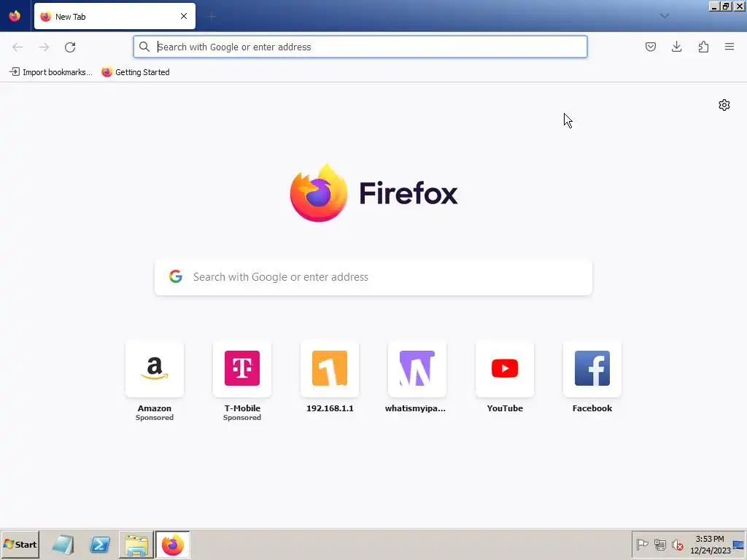Click the Google G icon in search box
This screenshot has height=560, width=747.
point(176,276)
